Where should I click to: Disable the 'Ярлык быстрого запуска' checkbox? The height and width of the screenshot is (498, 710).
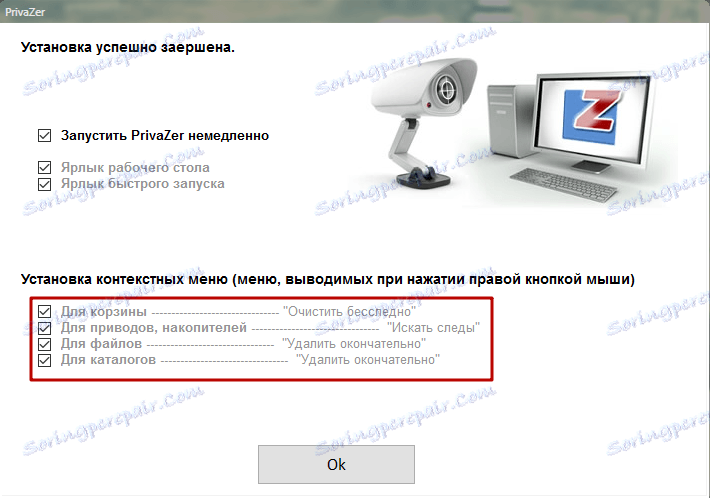(x=44, y=184)
